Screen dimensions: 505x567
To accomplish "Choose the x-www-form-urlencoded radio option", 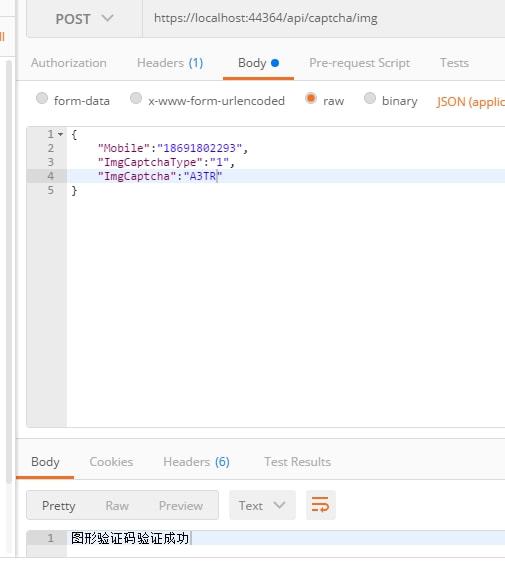I will click(136, 98).
